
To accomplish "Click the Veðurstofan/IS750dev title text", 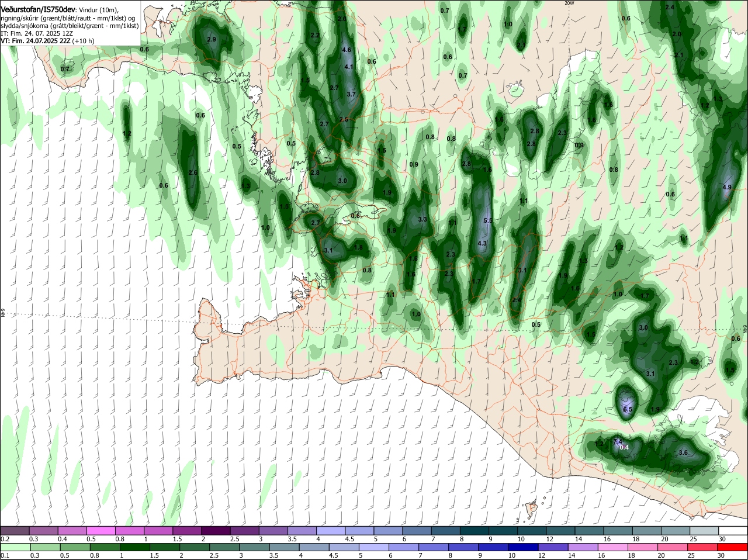I will (x=38, y=9).
